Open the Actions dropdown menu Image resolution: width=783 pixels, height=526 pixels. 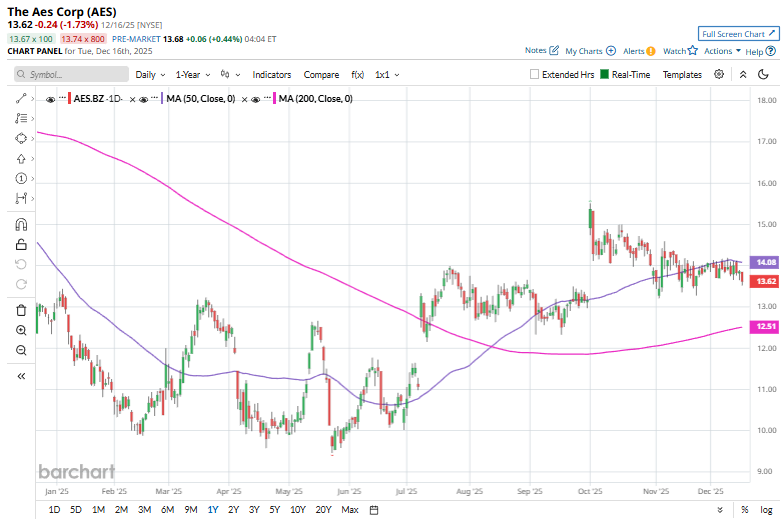pos(721,50)
